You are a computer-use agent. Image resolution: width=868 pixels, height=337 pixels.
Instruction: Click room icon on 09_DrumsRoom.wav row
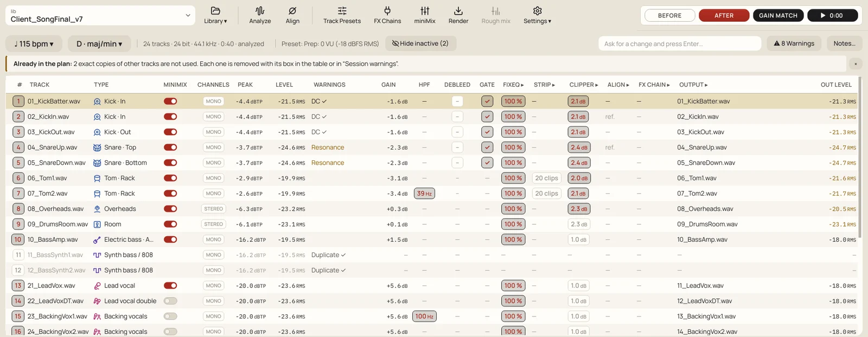97,224
